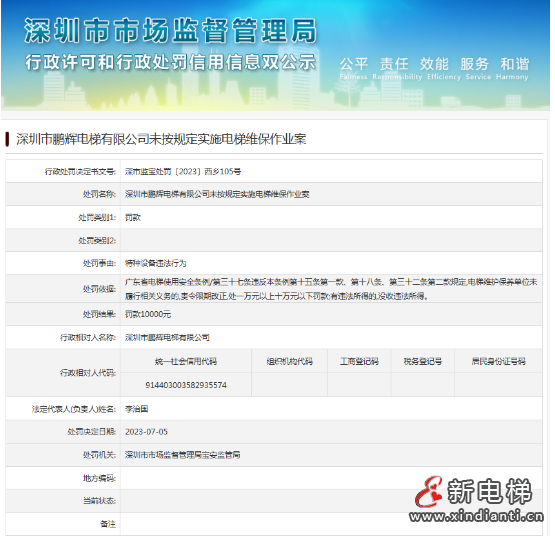Viewport: 555px width, 536px height.
Task: Click the 行政许可和行政处罚信用信息双公示 subtitle
Action: pos(170,63)
